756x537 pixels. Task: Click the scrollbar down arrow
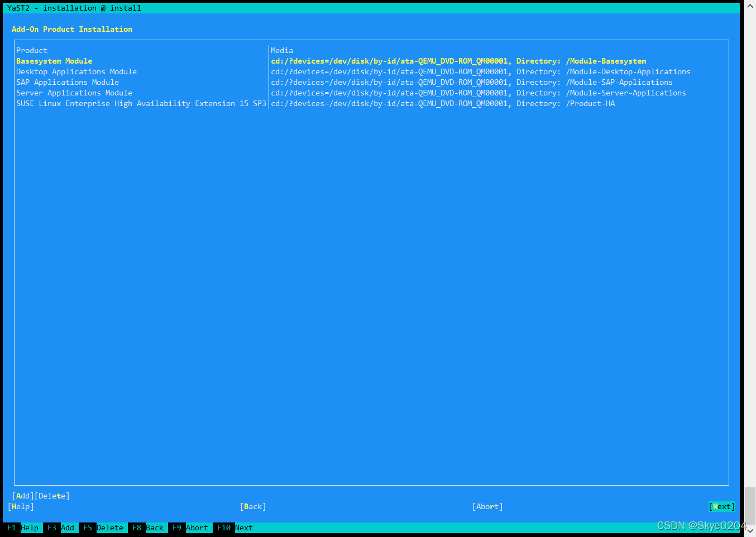[750, 531]
